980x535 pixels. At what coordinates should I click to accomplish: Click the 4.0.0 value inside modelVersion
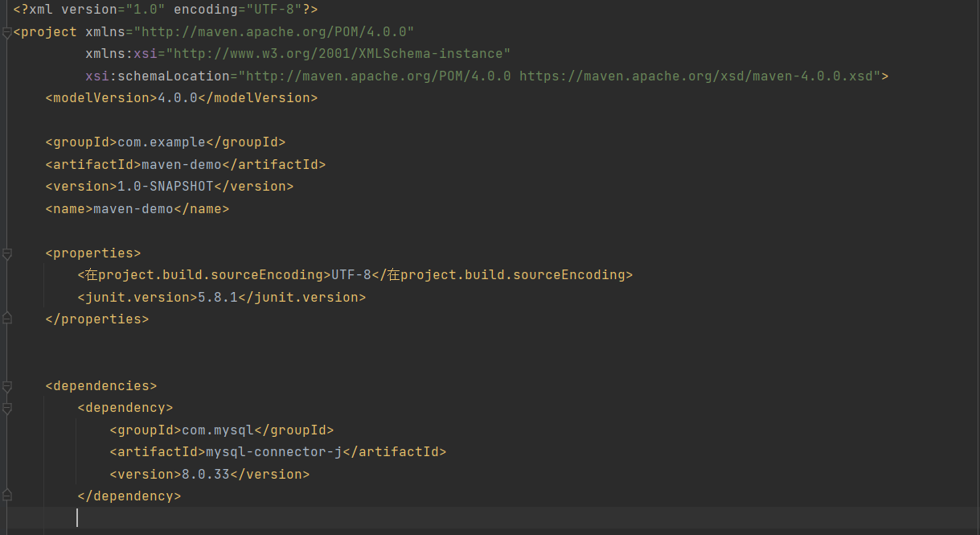[178, 97]
